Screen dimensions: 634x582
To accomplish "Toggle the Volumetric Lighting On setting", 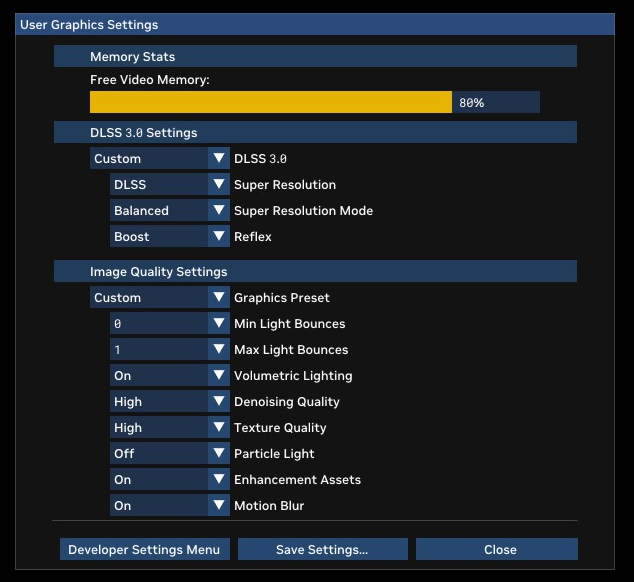I will [x=170, y=376].
